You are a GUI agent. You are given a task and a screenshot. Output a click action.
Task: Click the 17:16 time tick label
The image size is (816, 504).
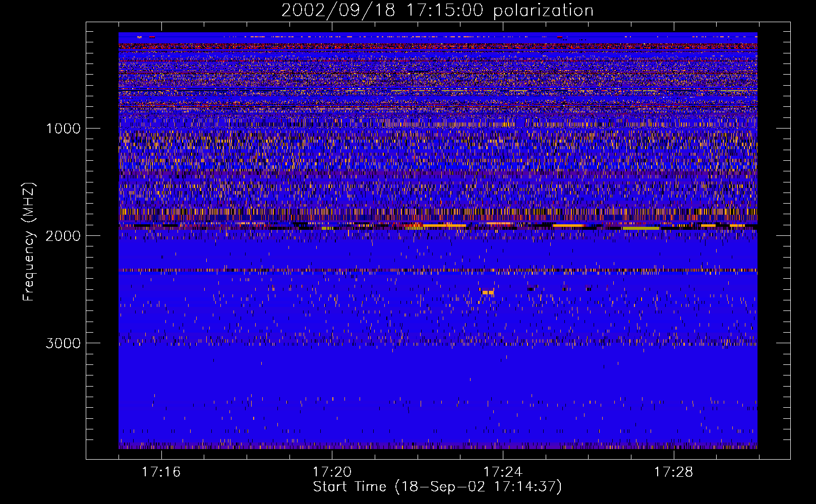(x=161, y=472)
